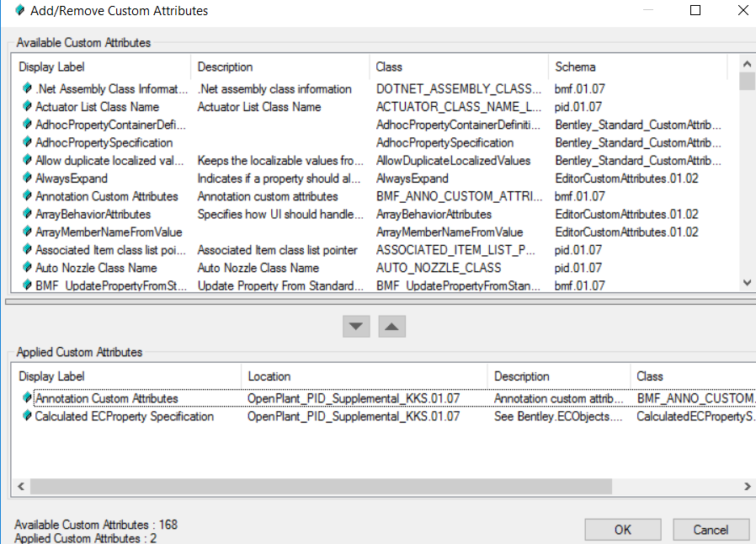
Task: Click the Cancel button
Action: 711,530
